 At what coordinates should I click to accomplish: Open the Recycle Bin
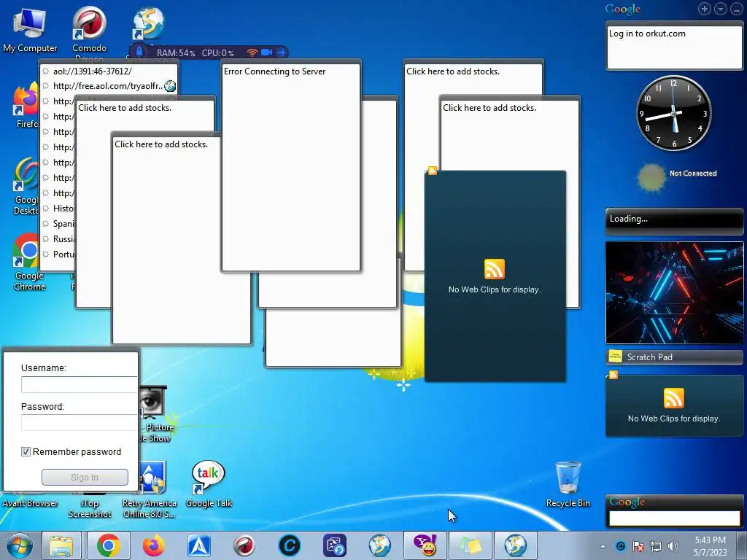568,484
